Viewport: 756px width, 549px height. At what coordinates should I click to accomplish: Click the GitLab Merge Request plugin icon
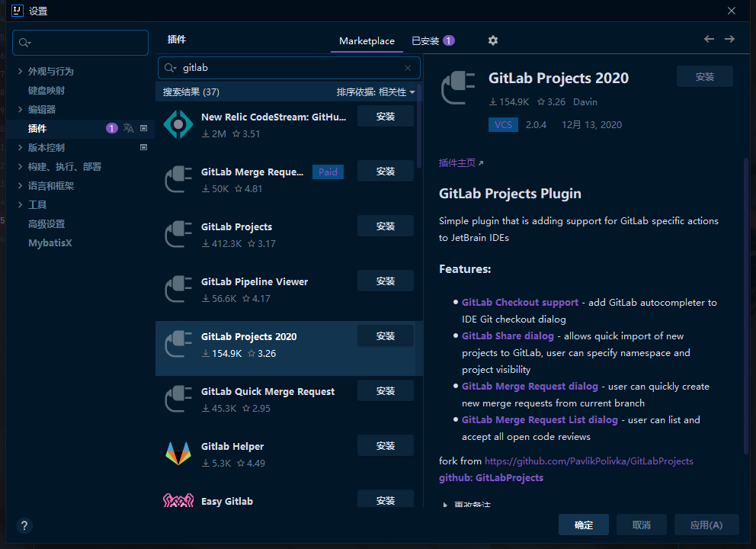pos(178,179)
